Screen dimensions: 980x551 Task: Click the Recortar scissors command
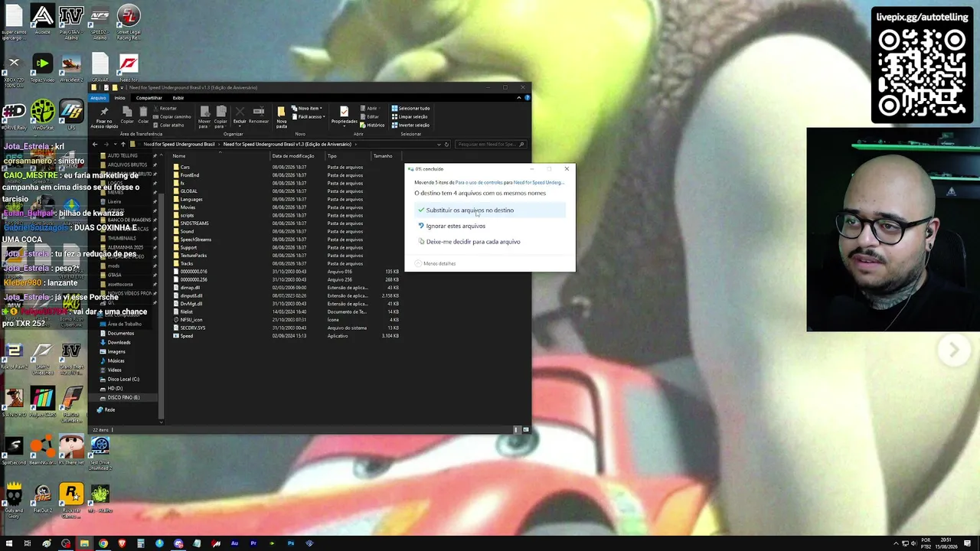(165, 109)
